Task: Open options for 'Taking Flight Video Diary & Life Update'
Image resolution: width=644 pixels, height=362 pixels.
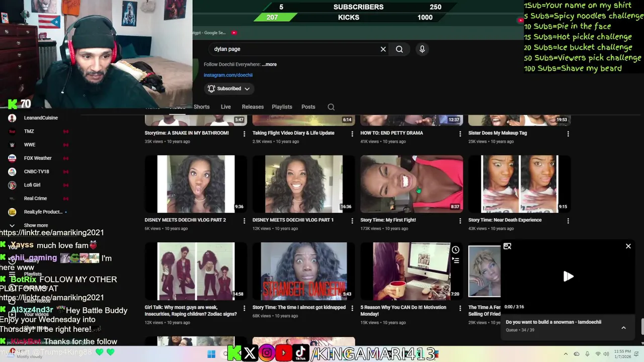Action: click(x=352, y=134)
